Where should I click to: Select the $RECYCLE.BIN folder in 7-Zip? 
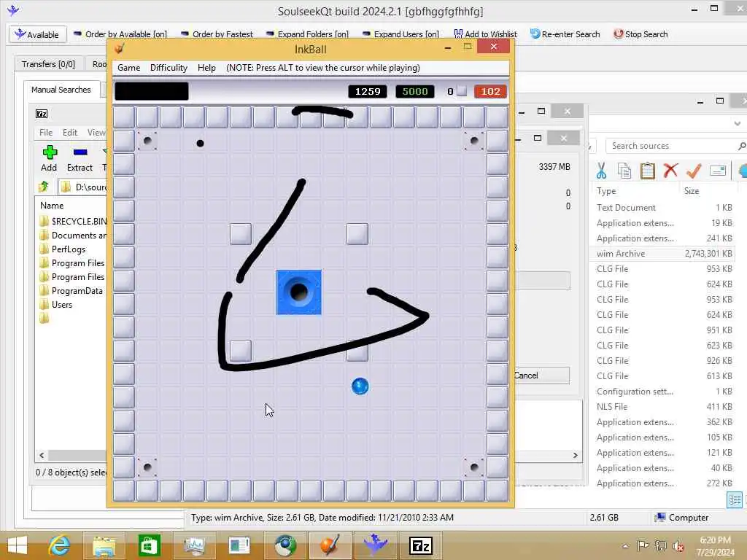click(x=74, y=222)
